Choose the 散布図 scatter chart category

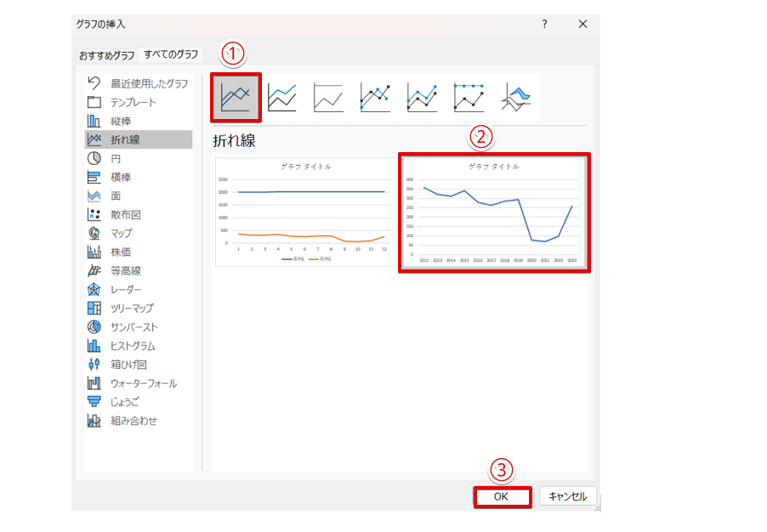(125, 214)
